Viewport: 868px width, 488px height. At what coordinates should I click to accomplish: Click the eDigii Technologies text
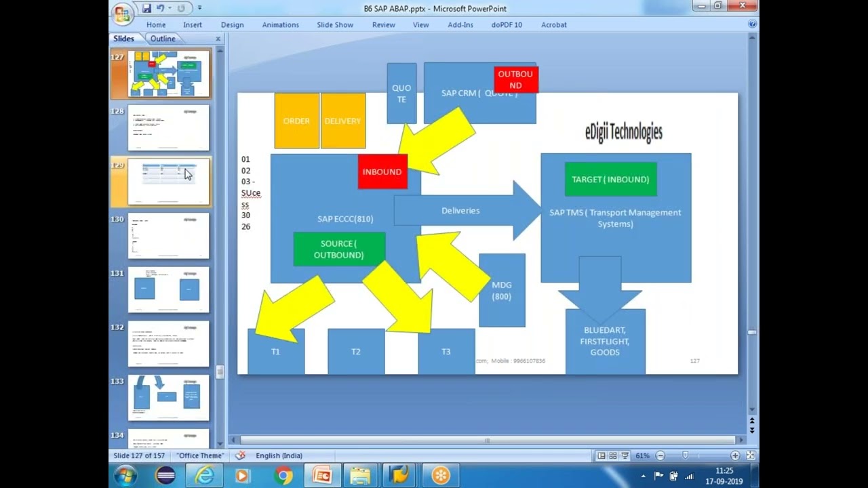click(x=624, y=131)
